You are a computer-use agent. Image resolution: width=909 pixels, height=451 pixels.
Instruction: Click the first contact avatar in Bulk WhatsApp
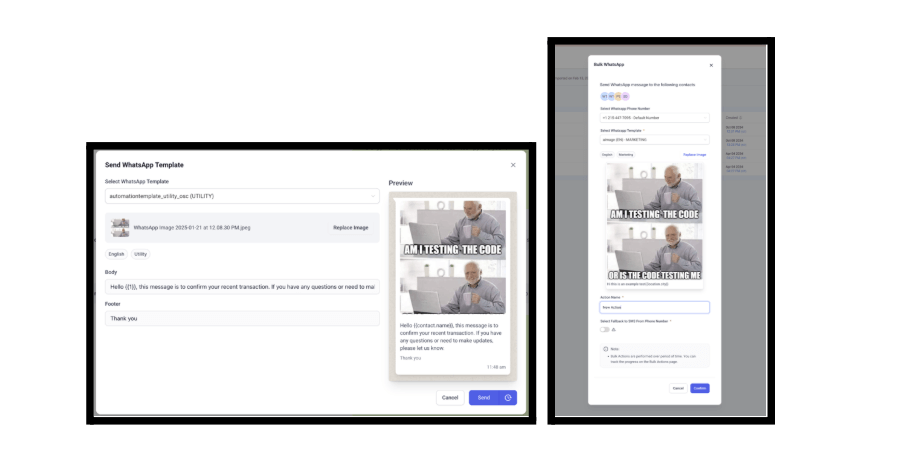tap(605, 96)
